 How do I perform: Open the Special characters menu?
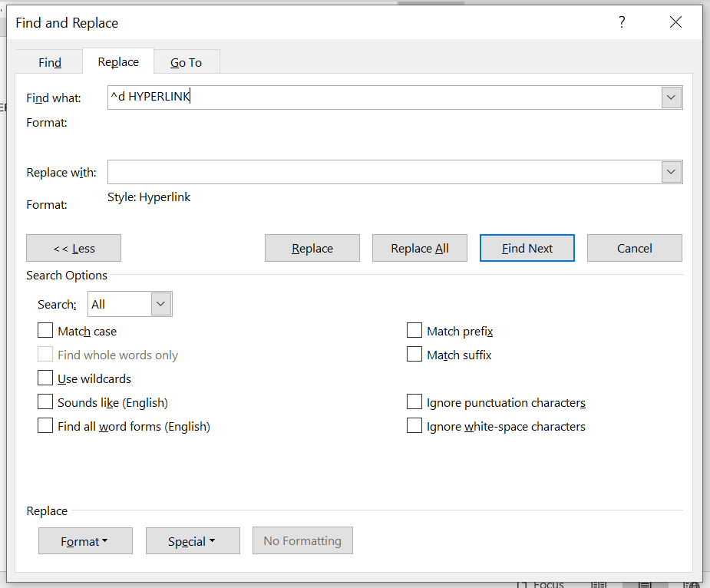[x=193, y=541]
